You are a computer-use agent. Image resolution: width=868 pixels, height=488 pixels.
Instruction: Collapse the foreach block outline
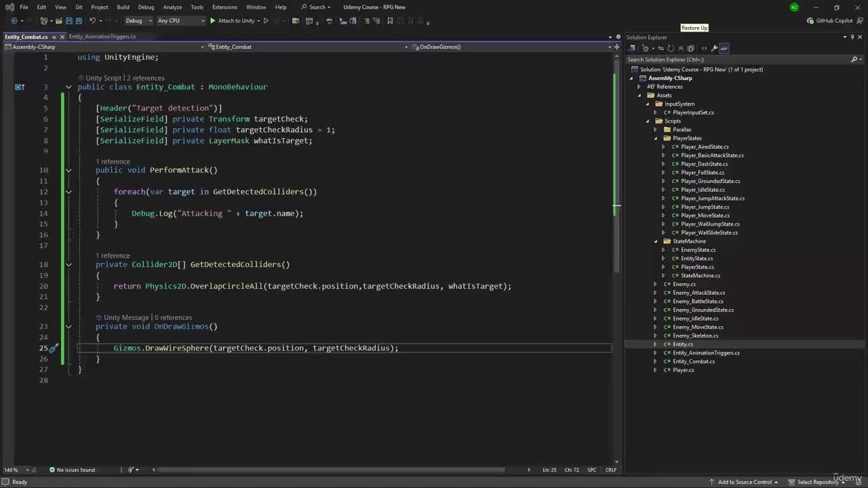click(68, 192)
